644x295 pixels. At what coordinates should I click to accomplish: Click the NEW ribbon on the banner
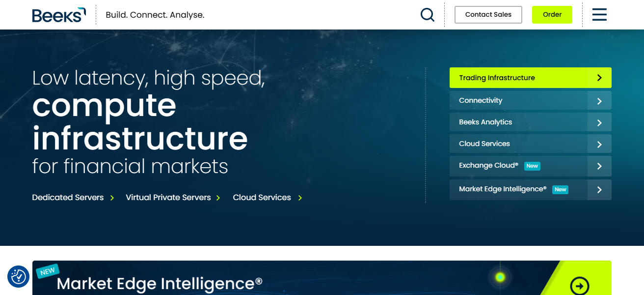(x=47, y=270)
